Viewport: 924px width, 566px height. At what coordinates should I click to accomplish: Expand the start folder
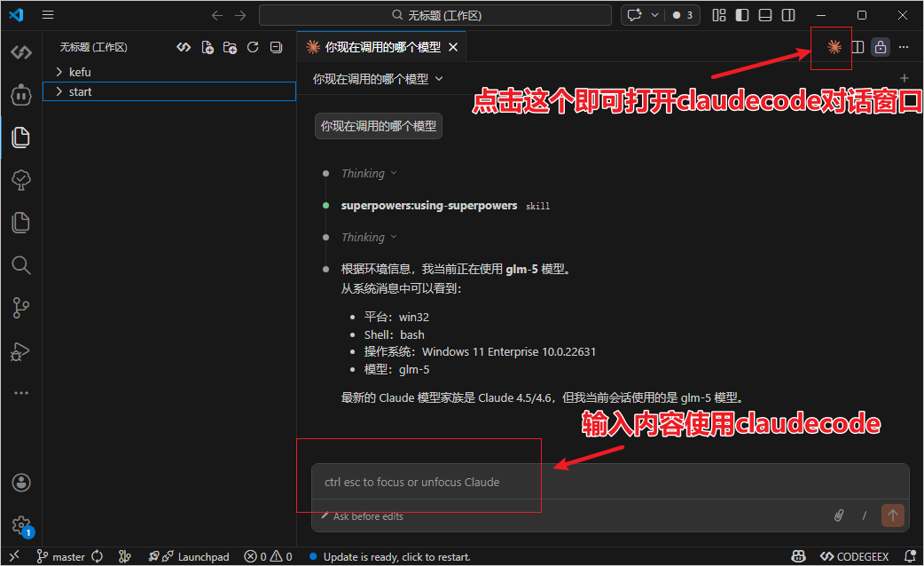pyautogui.click(x=169, y=91)
